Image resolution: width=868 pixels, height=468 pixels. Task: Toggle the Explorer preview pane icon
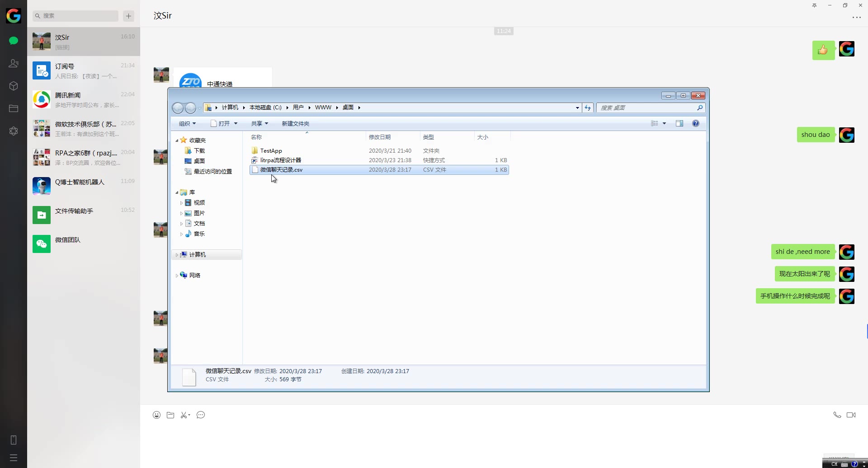[x=679, y=123]
